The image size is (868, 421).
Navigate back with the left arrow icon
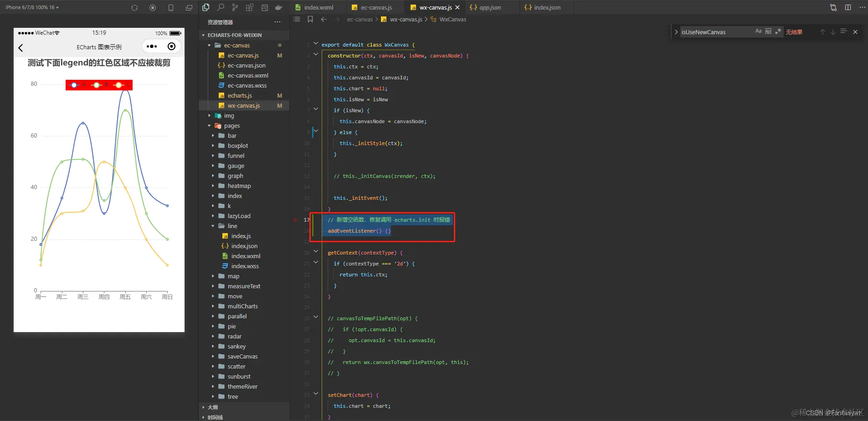[x=324, y=19]
